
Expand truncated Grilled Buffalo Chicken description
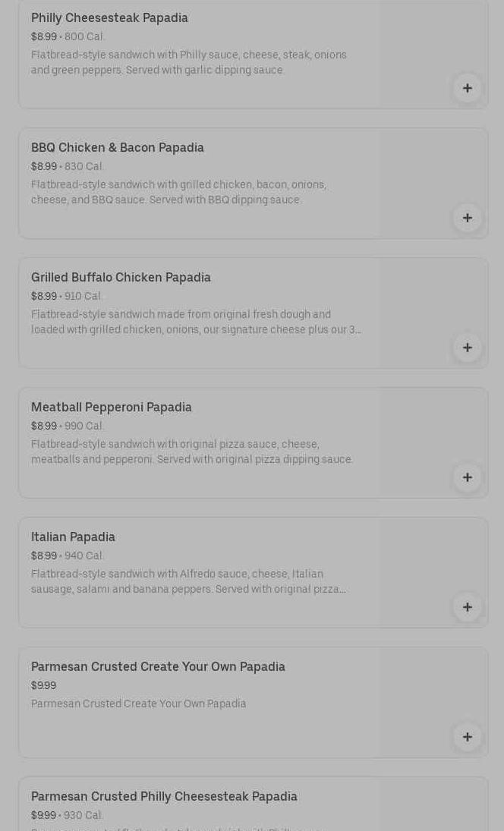click(x=196, y=323)
